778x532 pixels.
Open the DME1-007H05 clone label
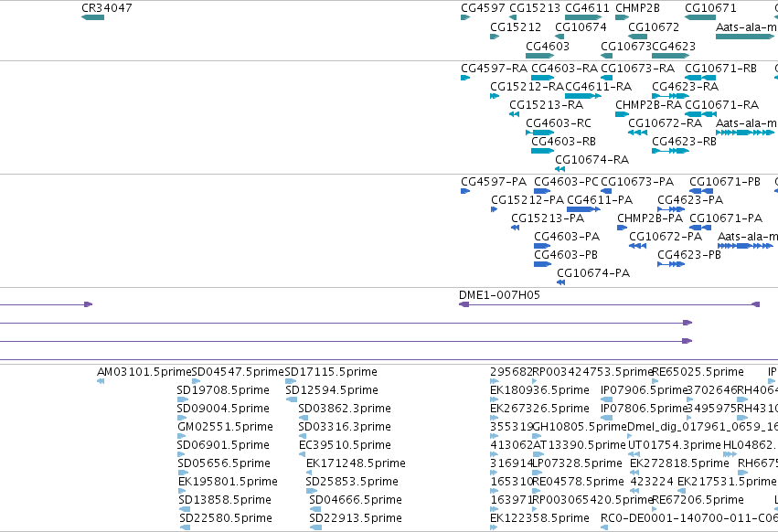click(x=500, y=295)
